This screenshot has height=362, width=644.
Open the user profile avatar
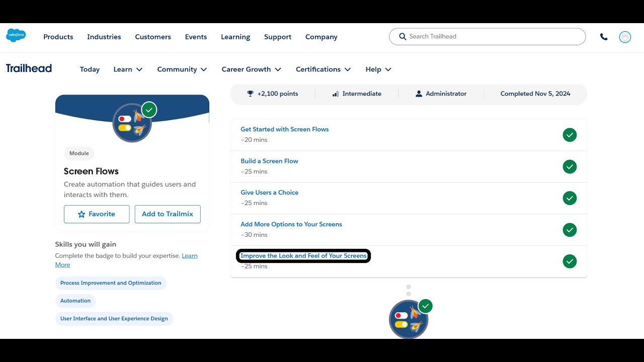coord(625,37)
